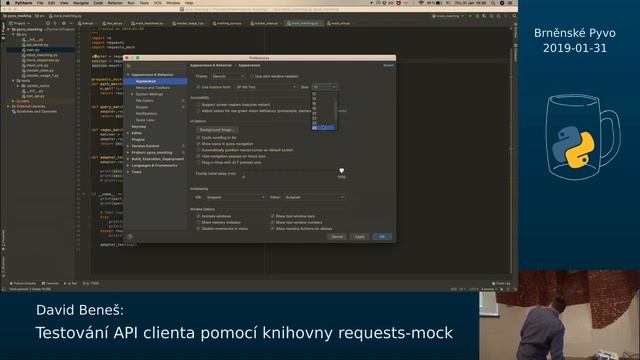
Task: Open the Navigate menu
Action: click(x=81, y=3)
